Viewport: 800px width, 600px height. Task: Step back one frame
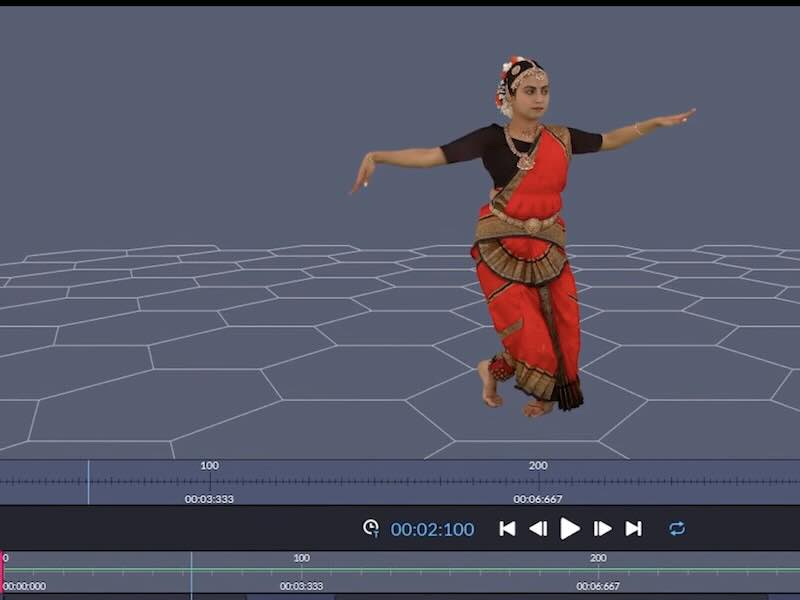(x=538, y=529)
